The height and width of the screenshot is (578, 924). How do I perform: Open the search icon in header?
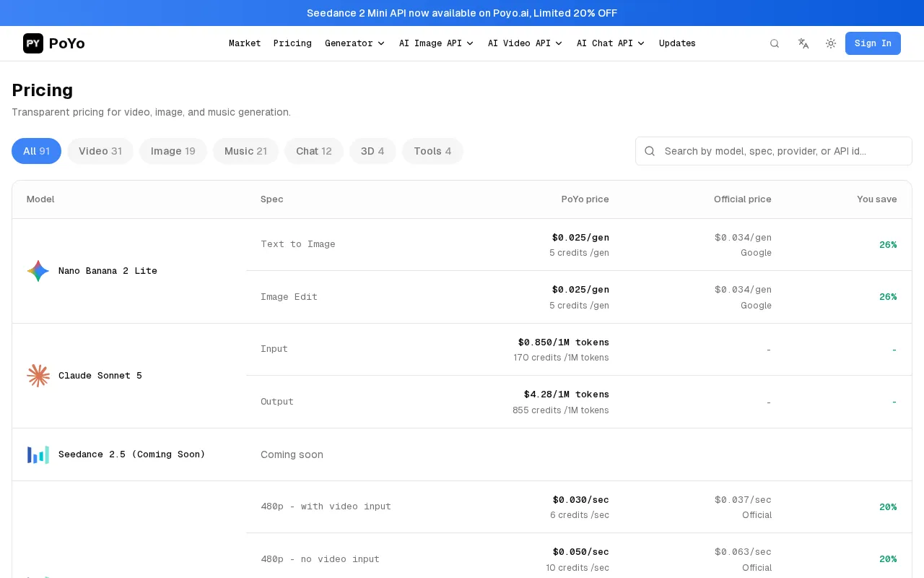[775, 43]
